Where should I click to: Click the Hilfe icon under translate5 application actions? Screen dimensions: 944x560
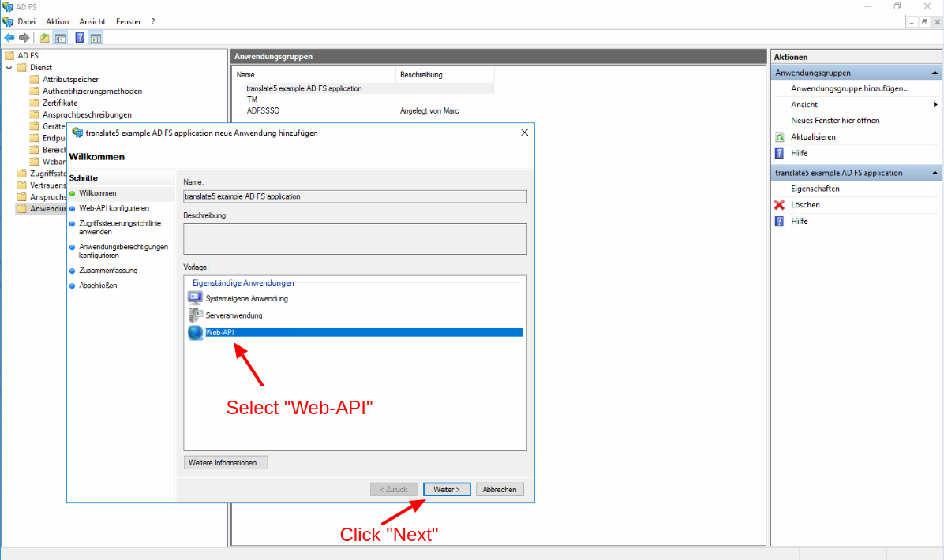[x=780, y=222]
